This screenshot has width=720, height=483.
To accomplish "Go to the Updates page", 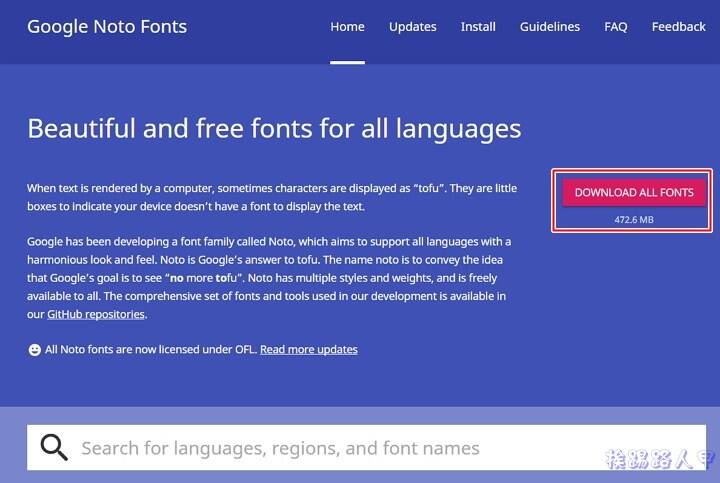I will coord(412,27).
